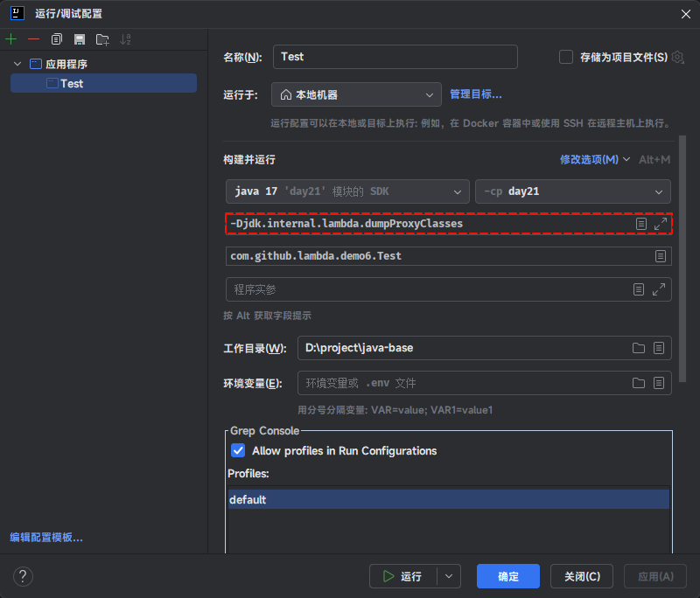Open the -cp day21 classpath dropdown
This screenshot has height=598, width=700.
tap(572, 191)
